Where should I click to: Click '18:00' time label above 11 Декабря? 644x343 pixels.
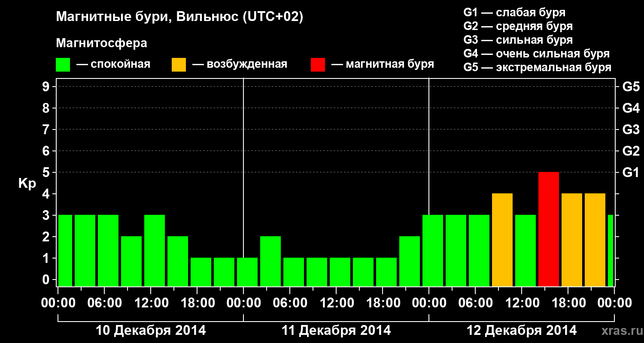(x=383, y=303)
